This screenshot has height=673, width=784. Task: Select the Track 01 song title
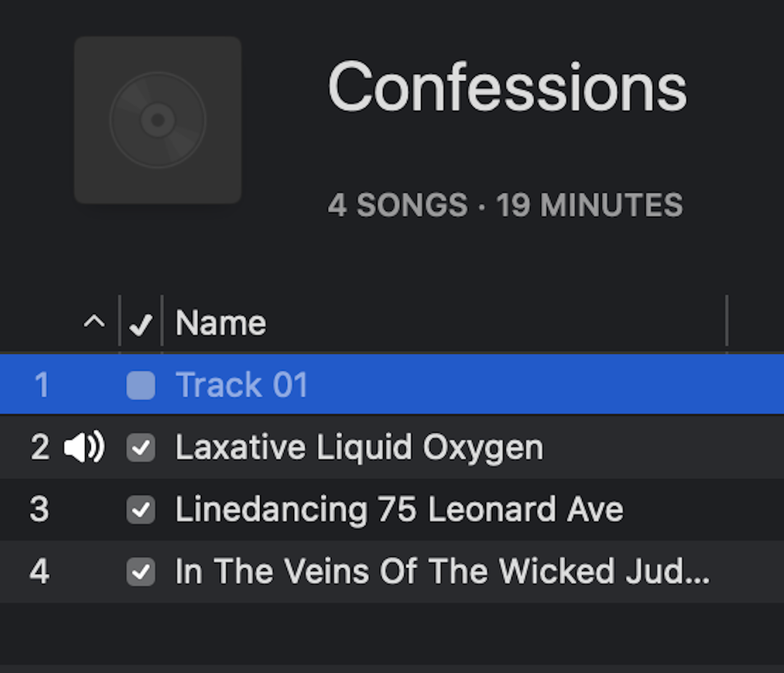click(242, 385)
